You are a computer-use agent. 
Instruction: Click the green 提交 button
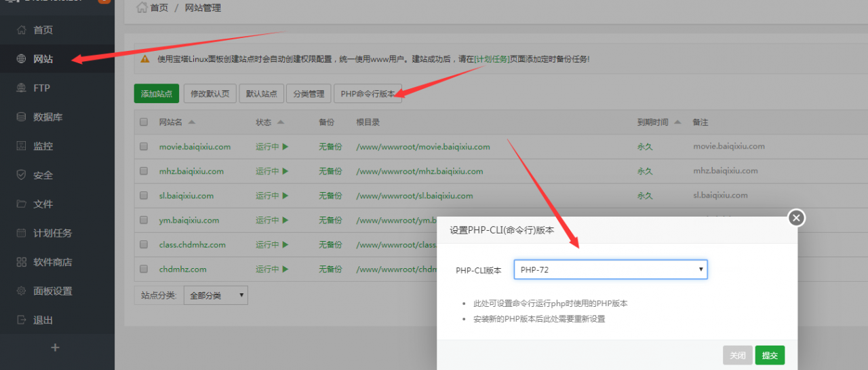pos(770,355)
